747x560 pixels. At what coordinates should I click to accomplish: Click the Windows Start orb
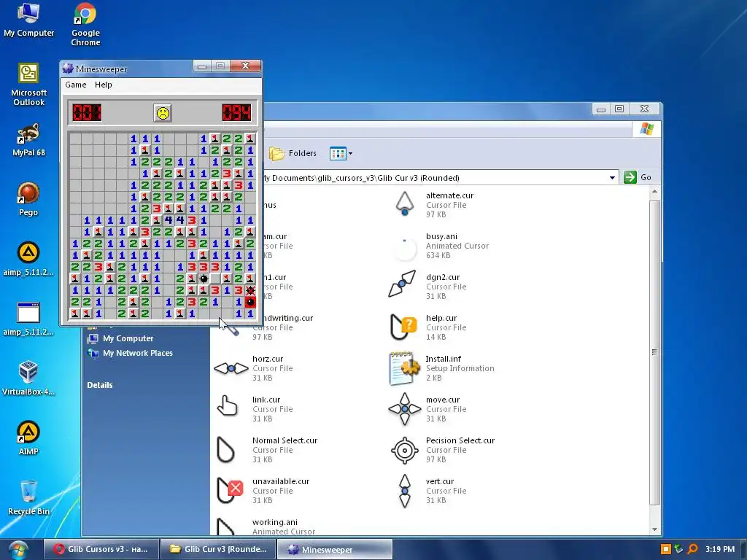18,550
